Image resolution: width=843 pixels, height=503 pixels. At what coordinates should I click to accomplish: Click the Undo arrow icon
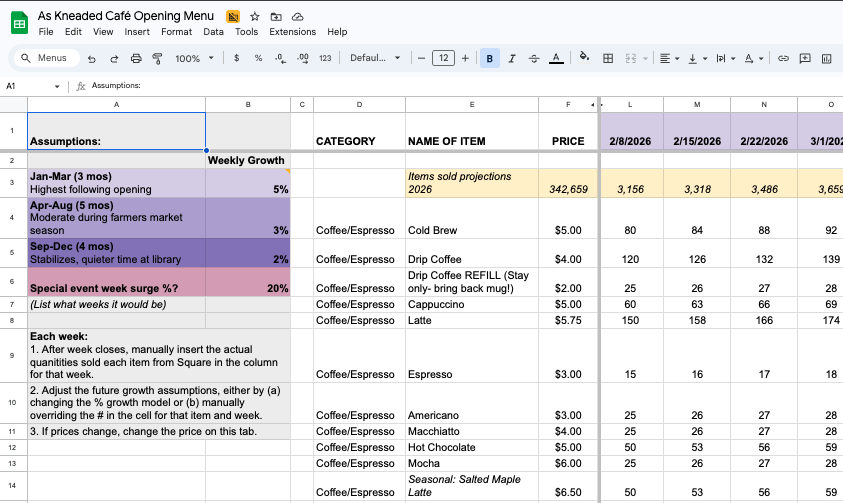92,59
